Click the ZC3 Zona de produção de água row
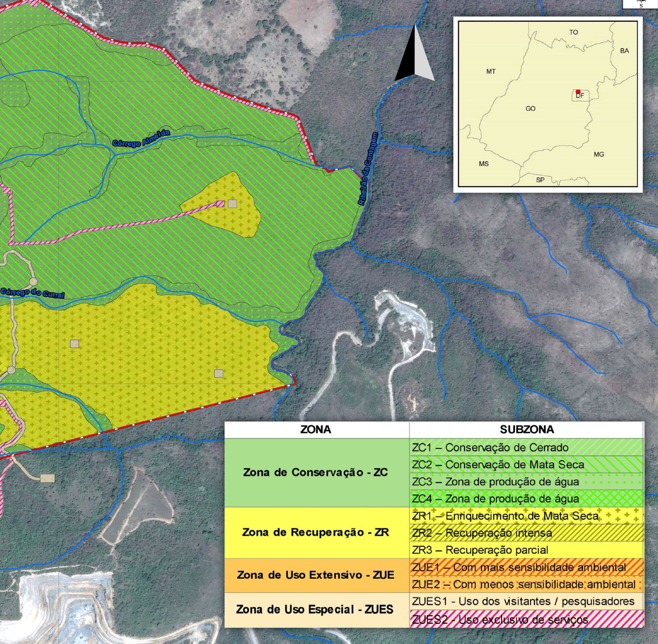This screenshot has width=658, height=644. pyautogui.click(x=527, y=481)
